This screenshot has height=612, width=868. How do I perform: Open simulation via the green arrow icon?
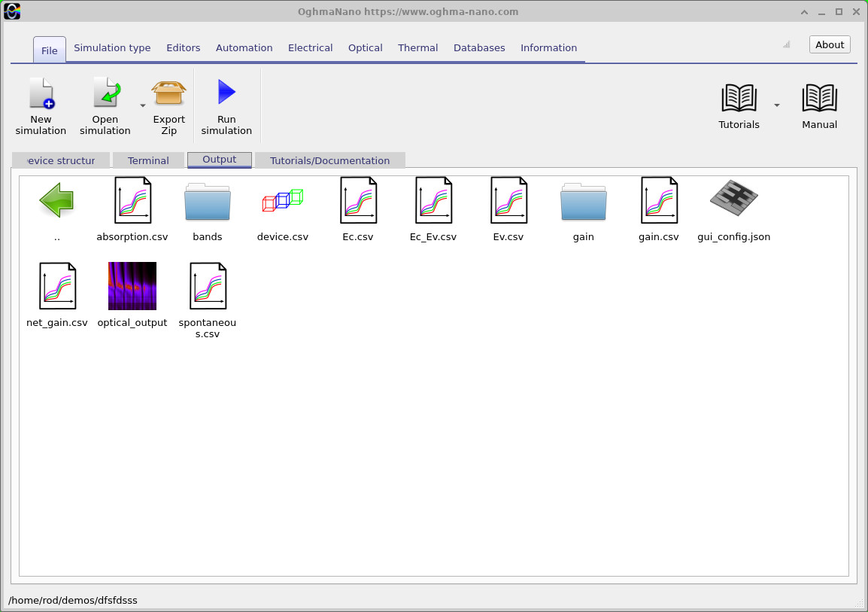pyautogui.click(x=106, y=93)
